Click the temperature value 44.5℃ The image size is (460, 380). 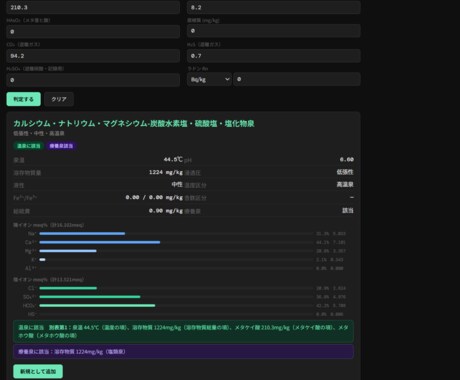(173, 159)
